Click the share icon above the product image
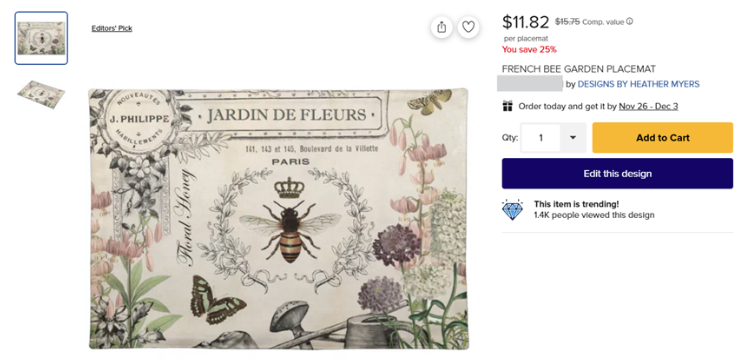The width and height of the screenshot is (737, 360). 441,27
